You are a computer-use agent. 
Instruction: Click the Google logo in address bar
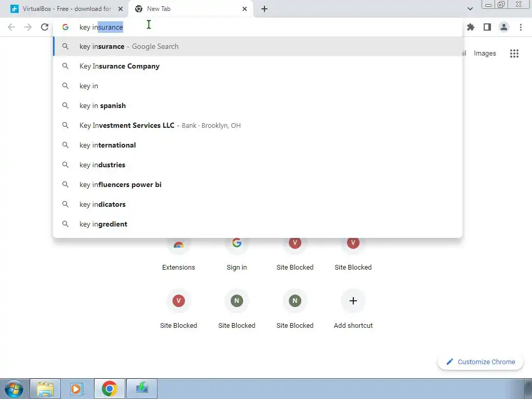coord(65,27)
